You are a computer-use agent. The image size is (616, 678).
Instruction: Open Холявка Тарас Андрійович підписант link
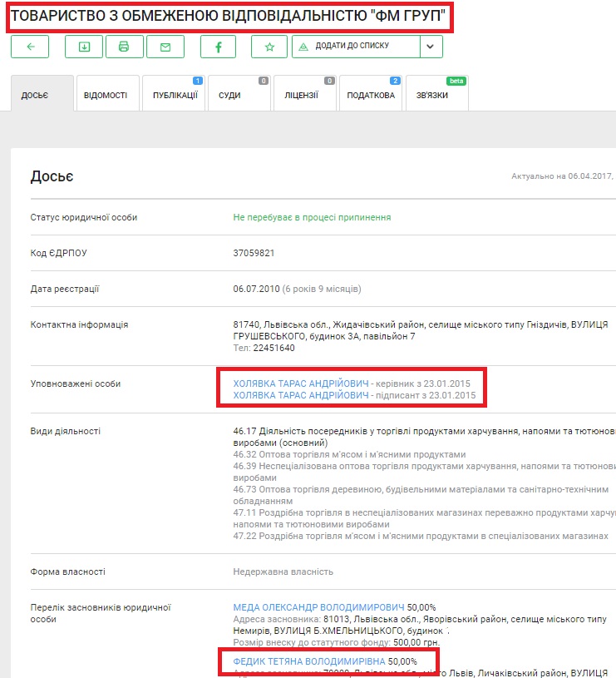[301, 396]
